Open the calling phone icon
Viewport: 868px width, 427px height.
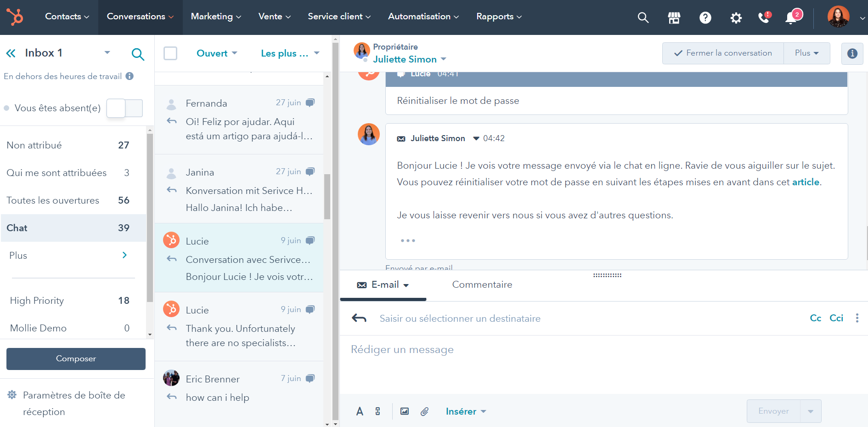click(x=764, y=17)
